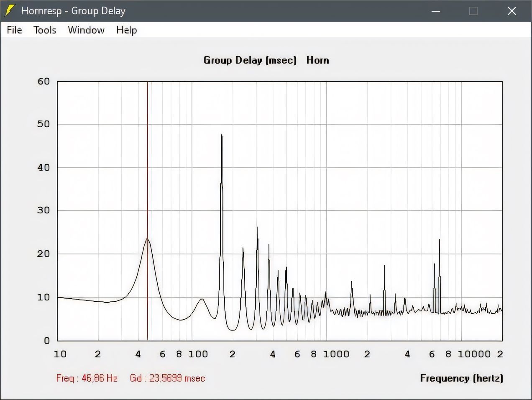532x400 pixels.
Task: Click the Hornresp - Group Delay title text
Action: [x=73, y=11]
